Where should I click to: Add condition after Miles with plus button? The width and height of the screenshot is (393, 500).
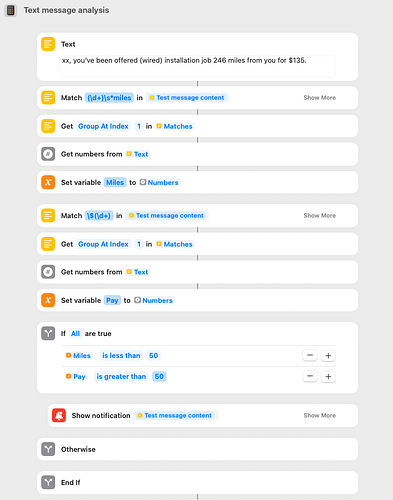328,355
